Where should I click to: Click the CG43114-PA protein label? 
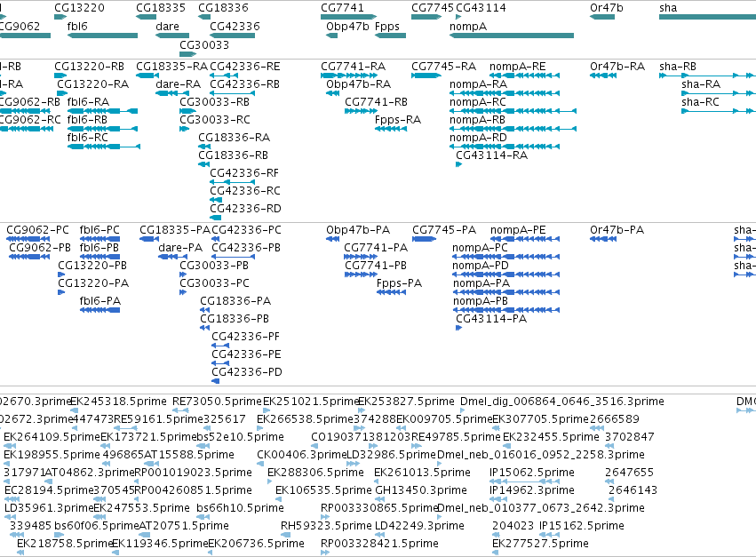(x=491, y=319)
